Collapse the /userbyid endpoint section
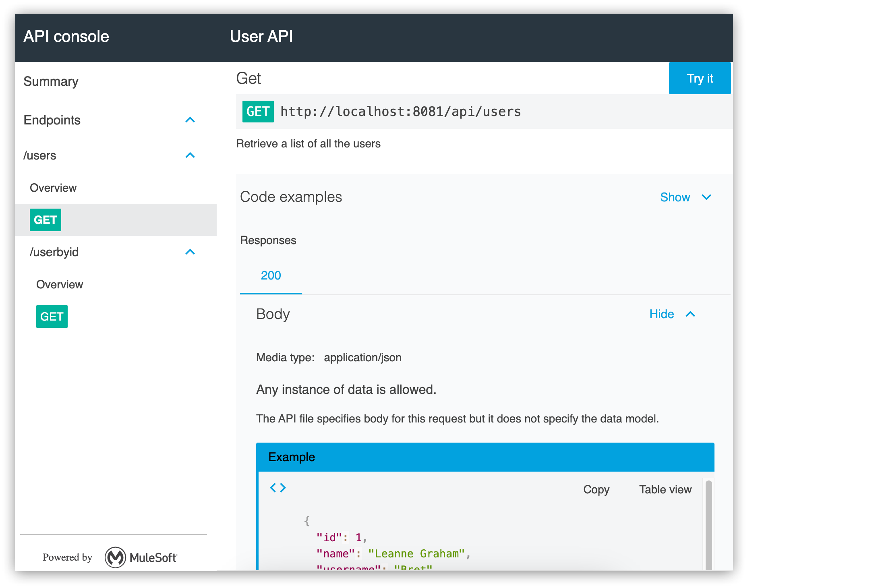The height and width of the screenshot is (588, 878). tap(190, 252)
